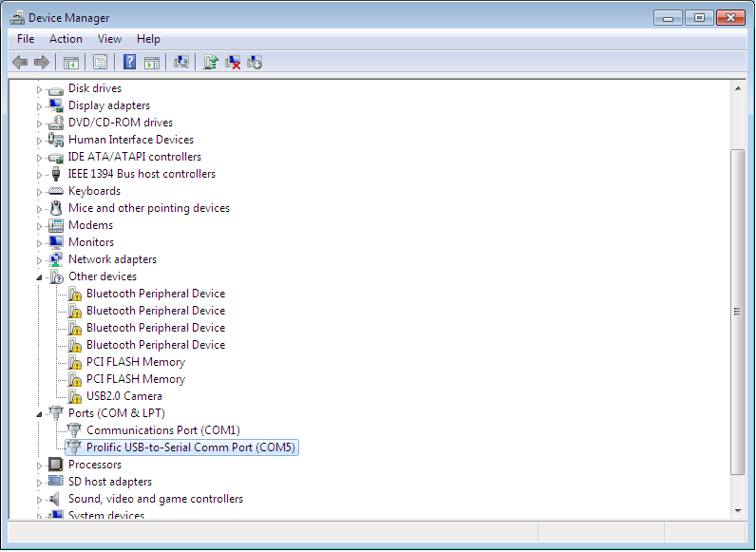
Task: Click the Uninstall device toolbar icon
Action: (233, 63)
